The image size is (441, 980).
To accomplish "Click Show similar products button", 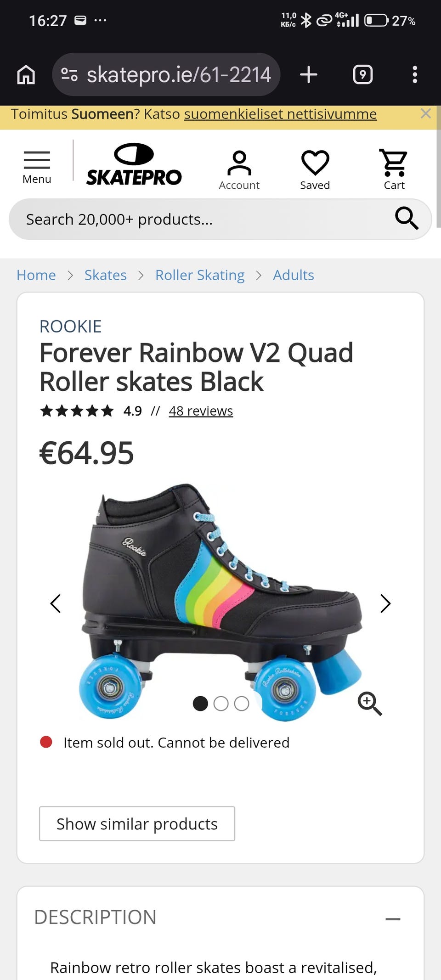I will 137,824.
